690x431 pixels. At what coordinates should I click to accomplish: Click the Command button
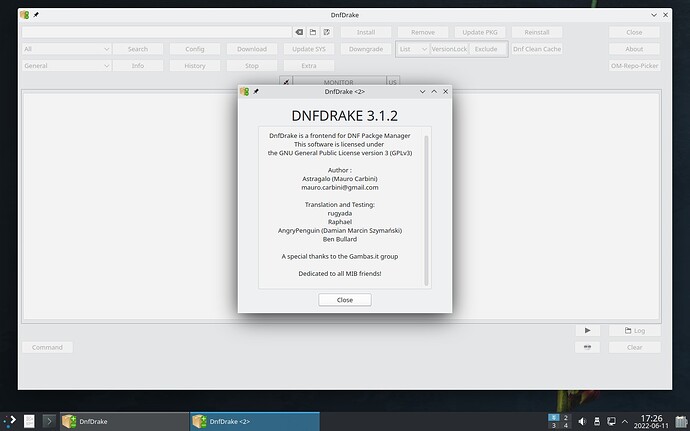pyautogui.click(x=47, y=347)
